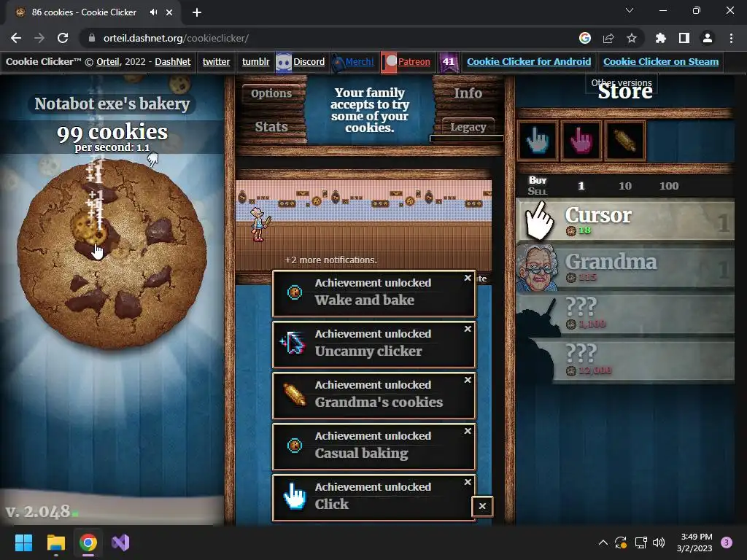Select the locked building costing 1,100
The image size is (747, 560).
(x=625, y=314)
